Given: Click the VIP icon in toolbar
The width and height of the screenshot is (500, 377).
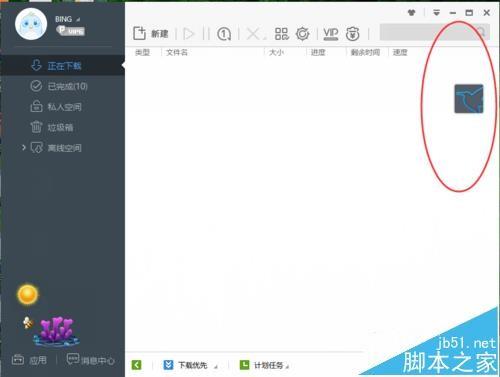Looking at the screenshot, I should click(x=331, y=34).
